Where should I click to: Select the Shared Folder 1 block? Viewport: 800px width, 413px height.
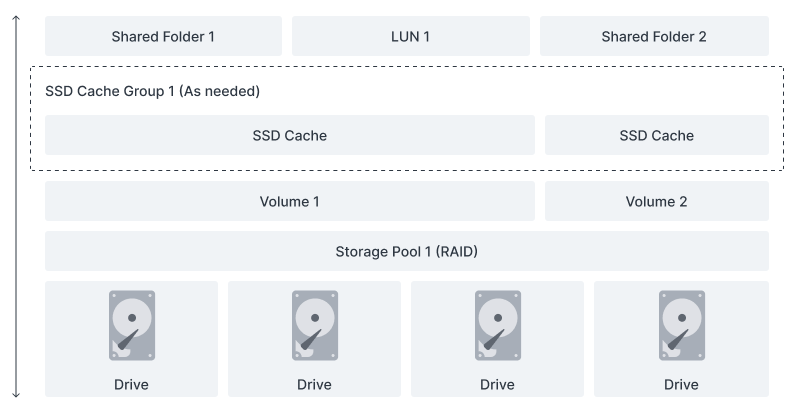click(x=163, y=36)
